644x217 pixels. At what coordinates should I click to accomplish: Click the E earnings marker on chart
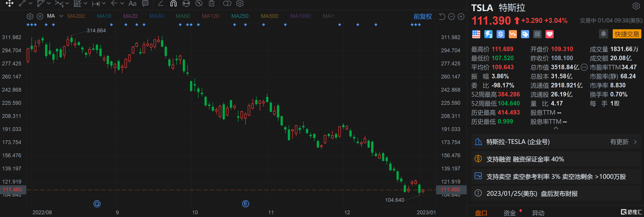pyautogui.click(x=245, y=204)
